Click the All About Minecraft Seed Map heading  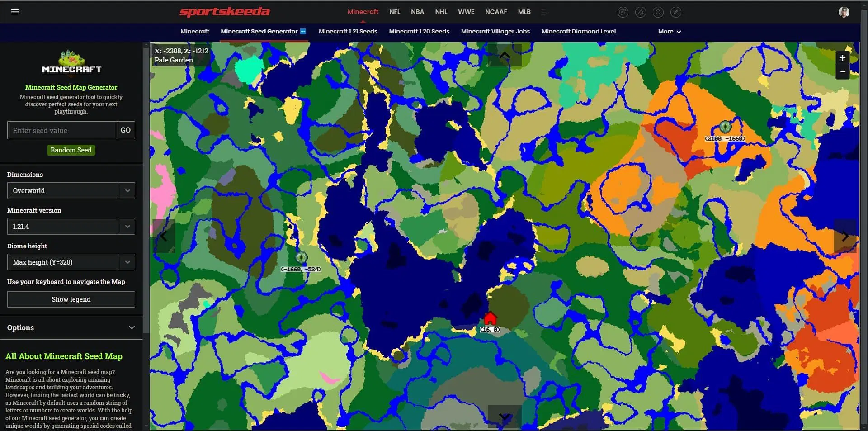[x=64, y=356]
